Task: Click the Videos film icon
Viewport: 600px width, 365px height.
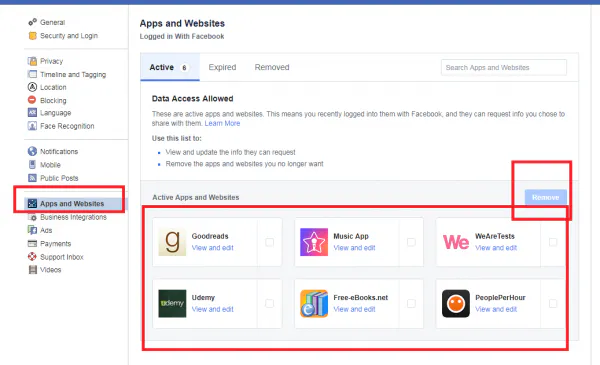Action: click(x=33, y=270)
